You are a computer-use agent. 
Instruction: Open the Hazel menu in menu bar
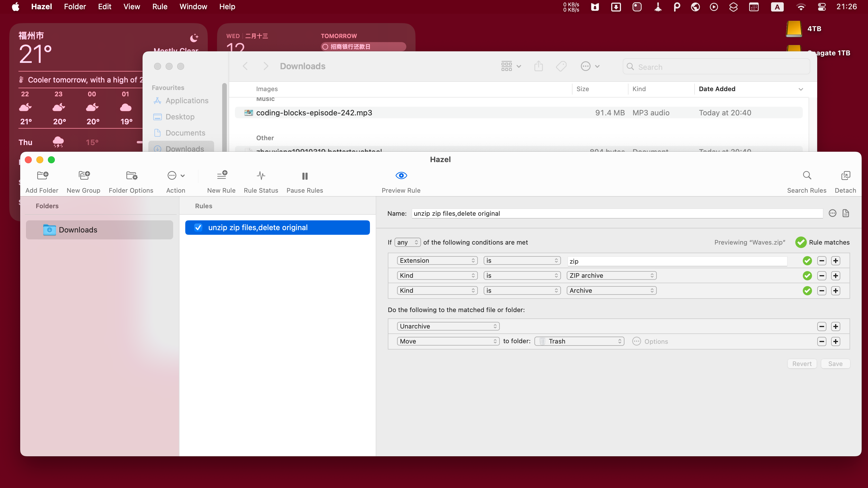(x=42, y=7)
